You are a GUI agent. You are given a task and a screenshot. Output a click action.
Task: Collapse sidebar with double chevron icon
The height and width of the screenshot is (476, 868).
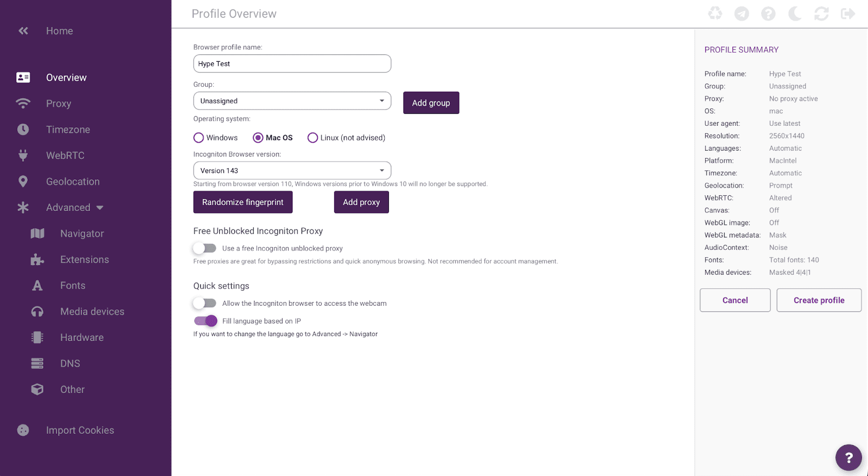[23, 31]
